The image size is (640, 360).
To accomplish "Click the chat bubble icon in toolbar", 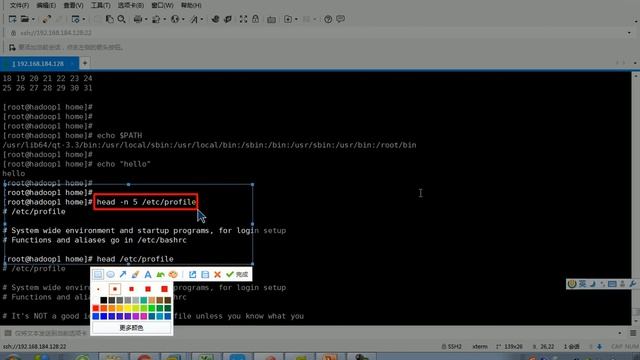I will click(x=340, y=19).
